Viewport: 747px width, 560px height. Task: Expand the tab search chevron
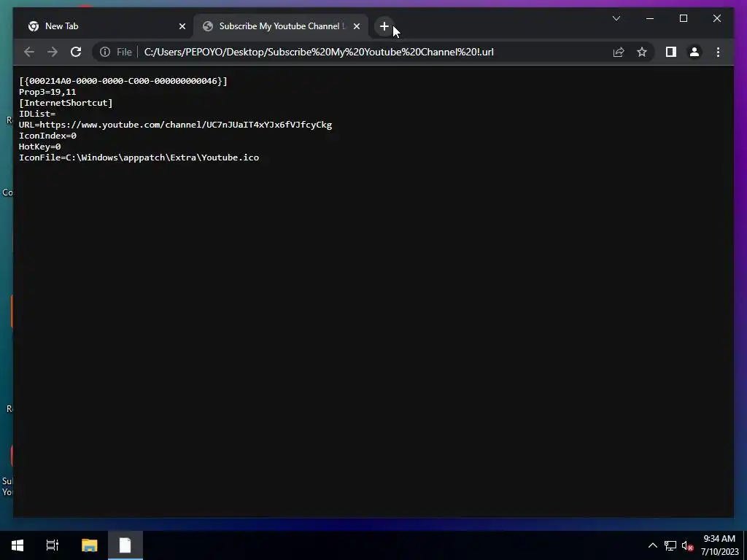point(616,18)
